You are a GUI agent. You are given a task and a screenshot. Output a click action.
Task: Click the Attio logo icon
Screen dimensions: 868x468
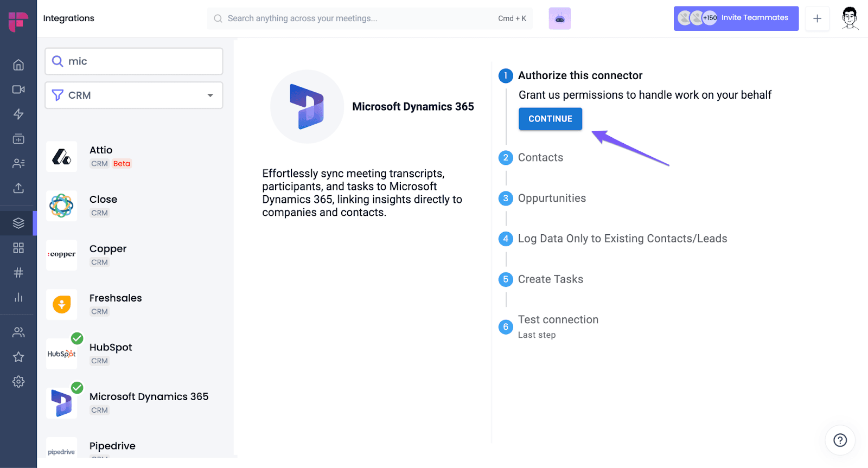[x=62, y=157]
